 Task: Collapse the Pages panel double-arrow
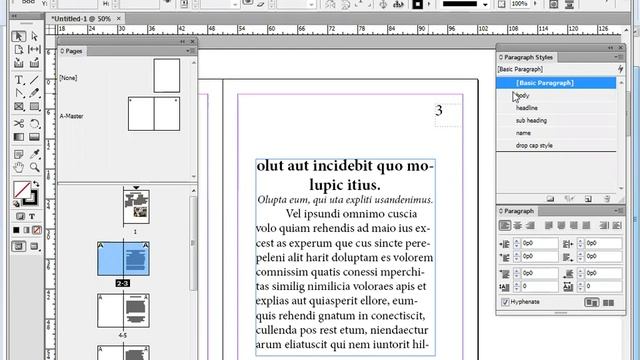point(182,42)
